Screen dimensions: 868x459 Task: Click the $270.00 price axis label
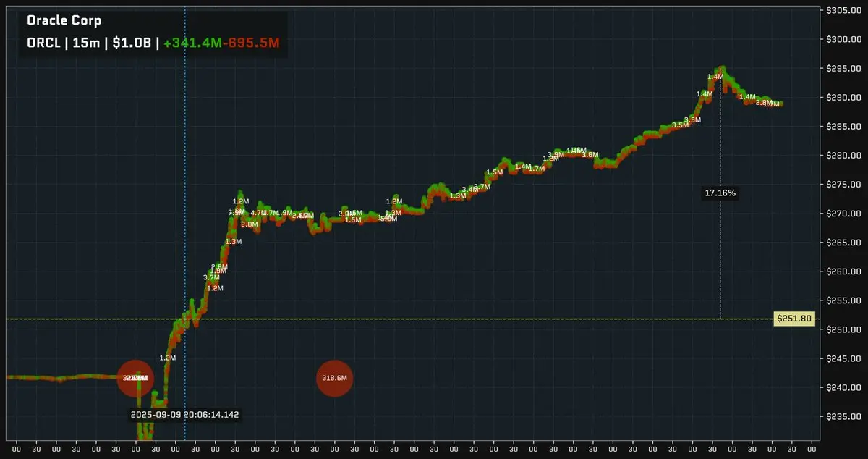coord(846,214)
